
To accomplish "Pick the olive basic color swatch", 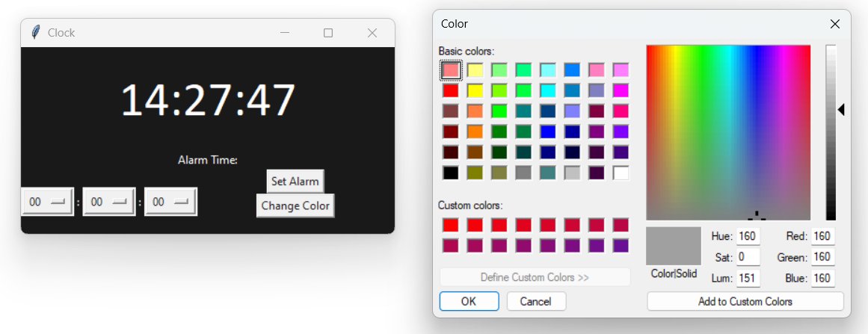I will [x=475, y=173].
